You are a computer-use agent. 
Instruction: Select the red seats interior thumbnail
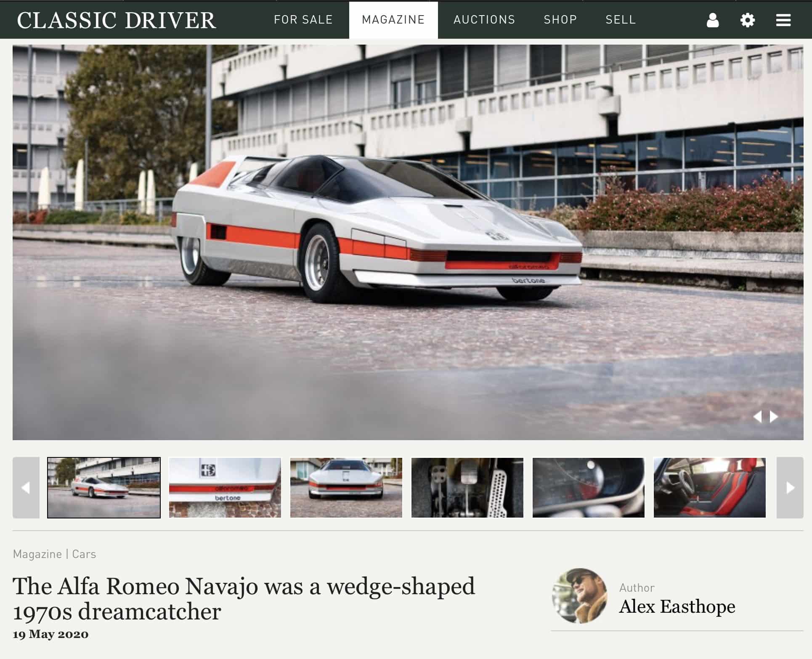[x=710, y=487]
